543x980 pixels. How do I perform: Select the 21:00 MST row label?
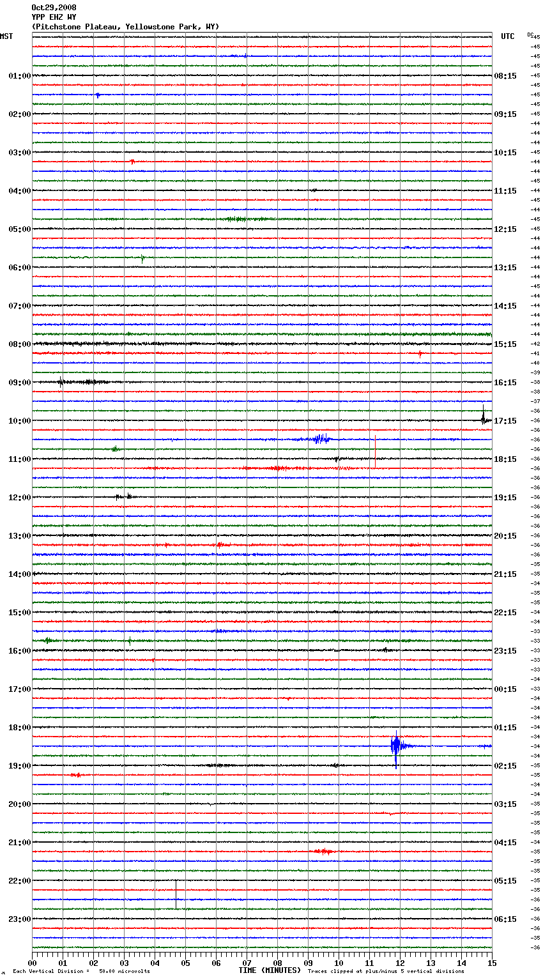20,843
